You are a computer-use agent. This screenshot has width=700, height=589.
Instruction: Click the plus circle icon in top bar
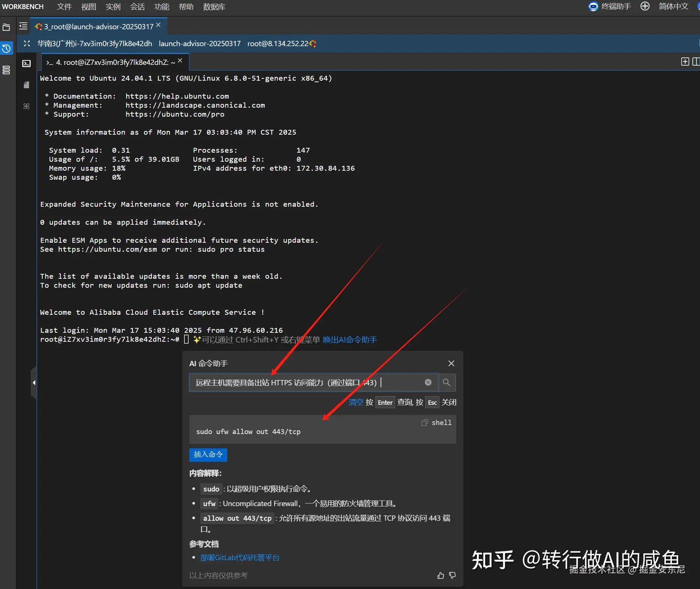tap(645, 6)
